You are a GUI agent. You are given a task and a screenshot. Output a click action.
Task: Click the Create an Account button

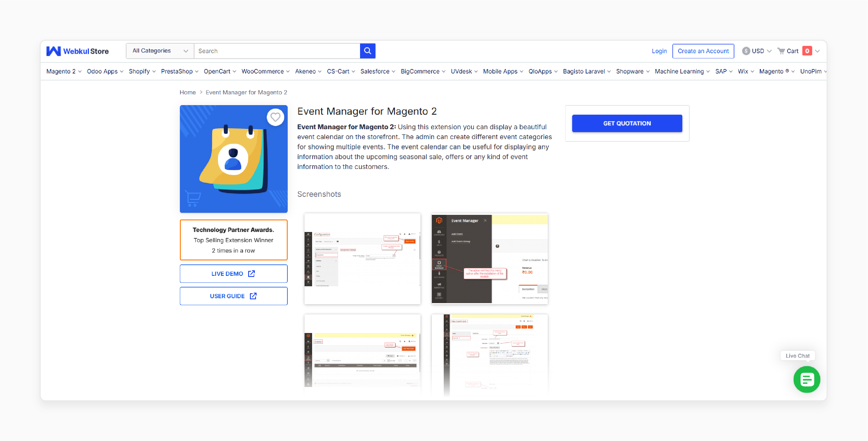click(703, 51)
